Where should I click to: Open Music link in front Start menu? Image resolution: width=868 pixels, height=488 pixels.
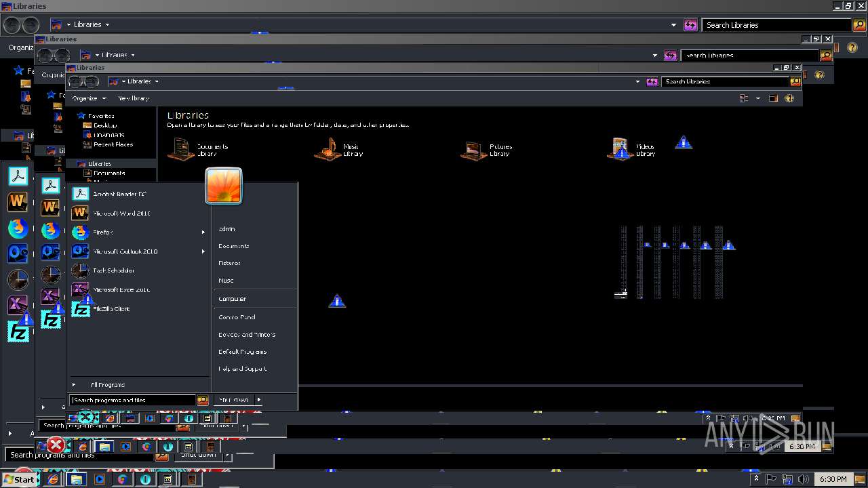(x=226, y=281)
